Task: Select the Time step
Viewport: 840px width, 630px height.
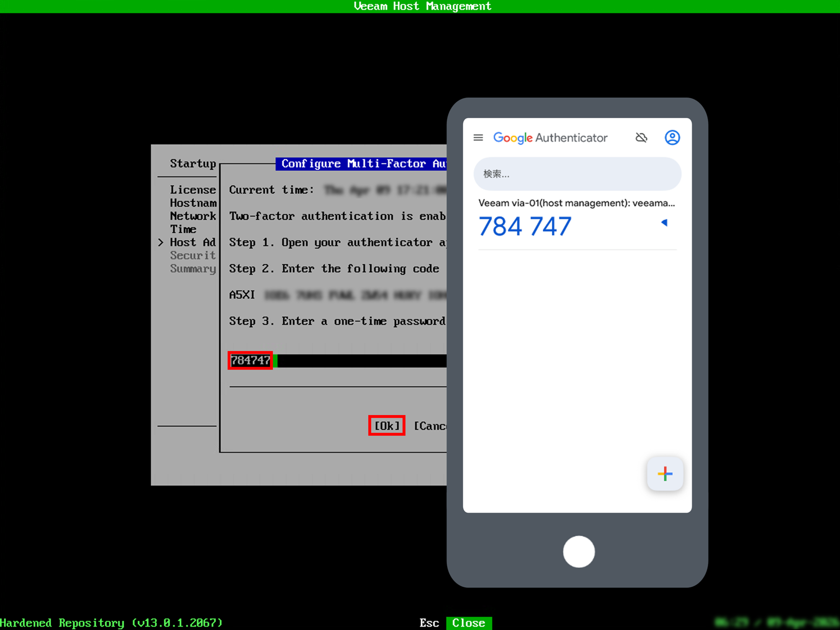Action: tap(183, 229)
